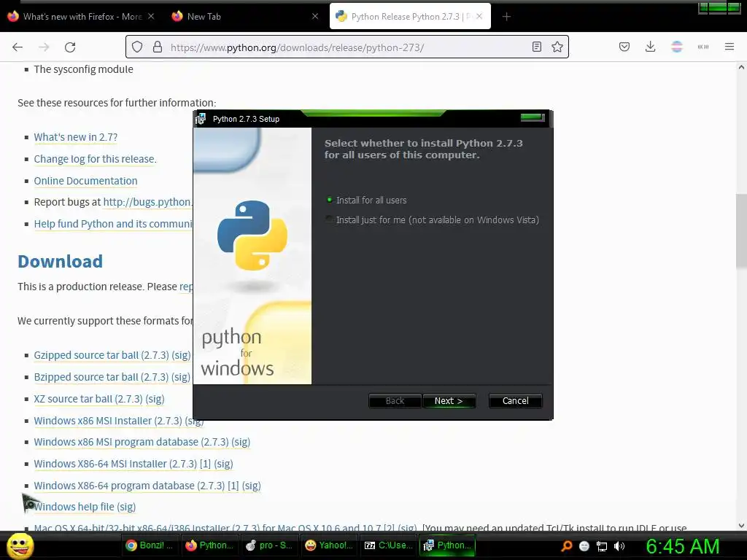Open Change log for this release link
The image size is (747, 560).
pos(95,159)
